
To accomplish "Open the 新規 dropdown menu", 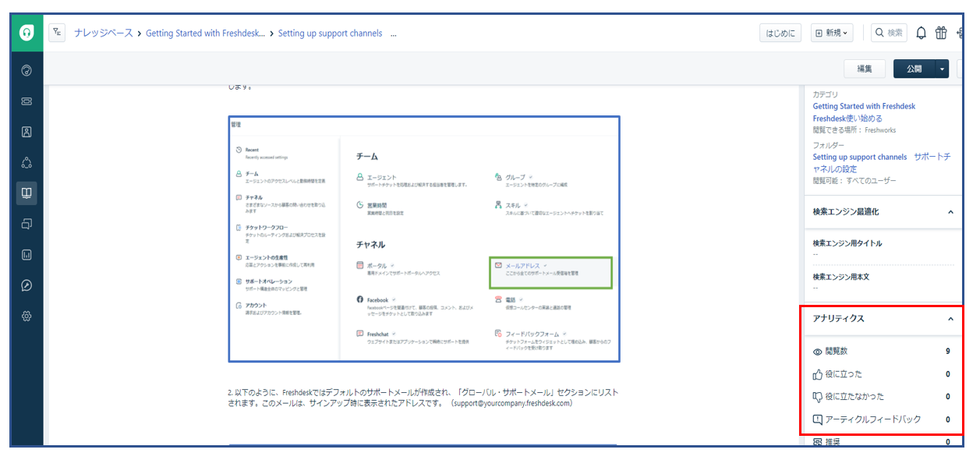I will 832,33.
